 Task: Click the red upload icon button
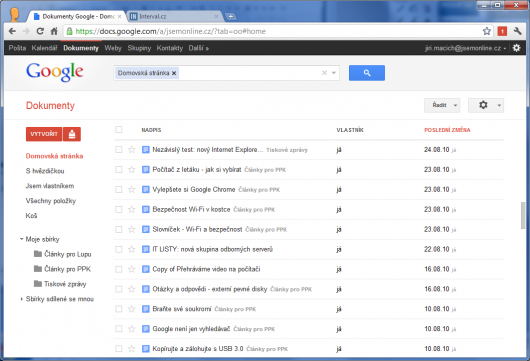pos(72,134)
